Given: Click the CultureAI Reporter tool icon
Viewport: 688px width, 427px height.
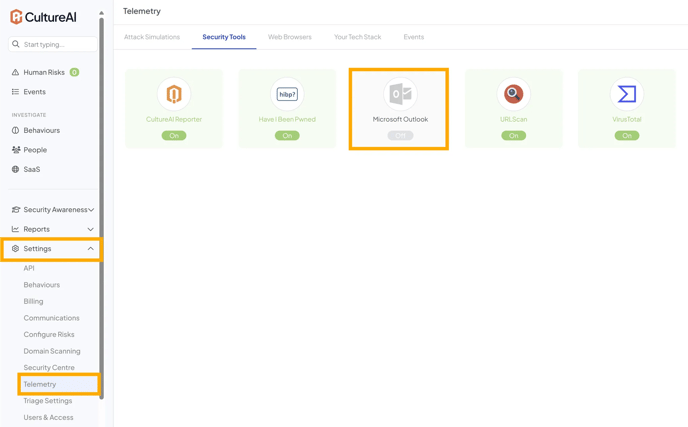Looking at the screenshot, I should 174,94.
